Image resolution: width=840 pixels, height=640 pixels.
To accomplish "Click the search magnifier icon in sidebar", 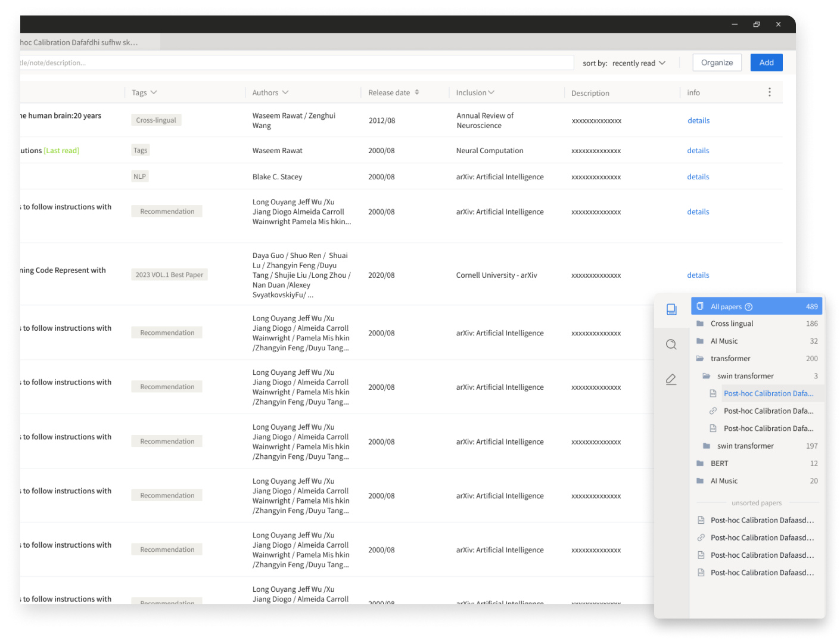I will tap(671, 344).
